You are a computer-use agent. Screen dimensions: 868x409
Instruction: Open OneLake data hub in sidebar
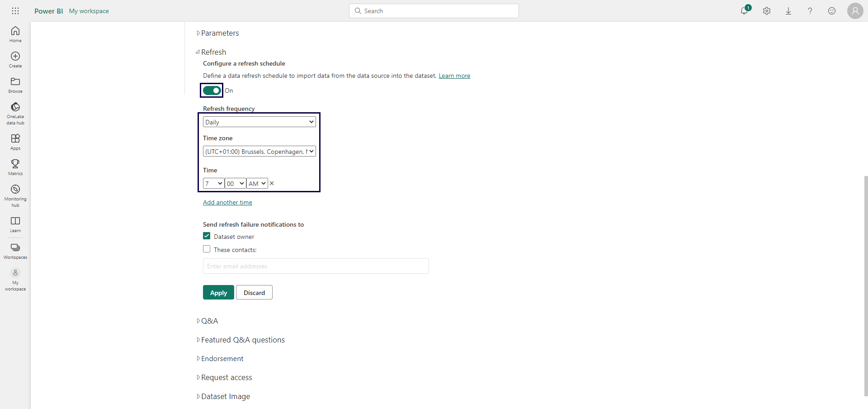coord(15,113)
